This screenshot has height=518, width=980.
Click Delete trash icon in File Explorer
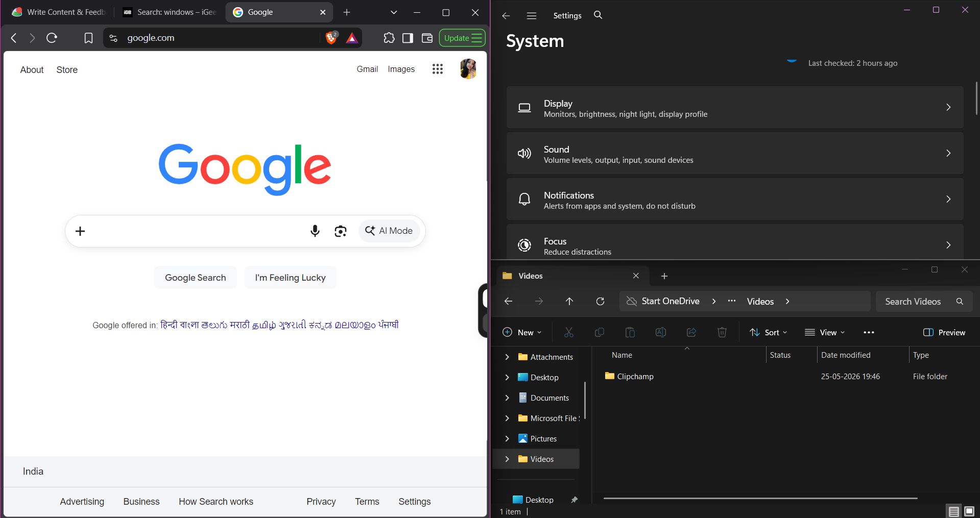722,332
